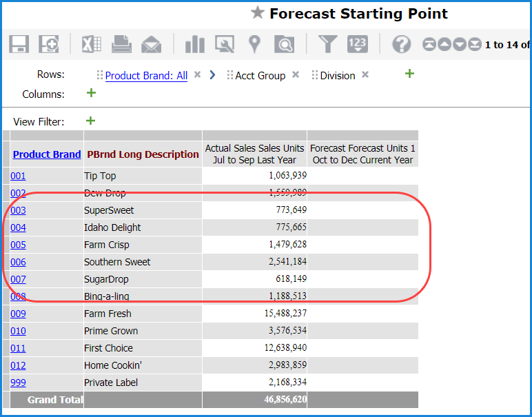
Task: Open product brand 006 link
Action: [x=18, y=262]
